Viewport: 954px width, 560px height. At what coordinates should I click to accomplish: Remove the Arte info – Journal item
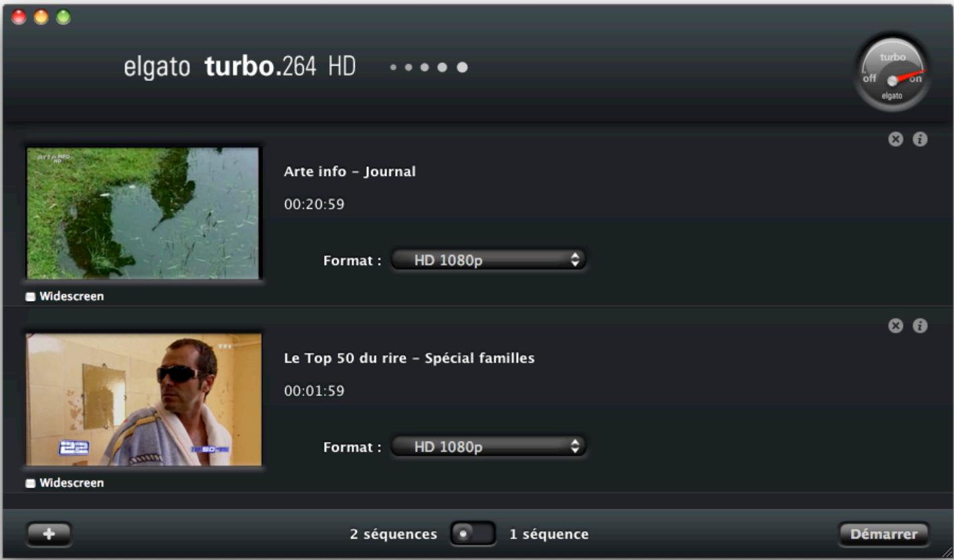896,139
